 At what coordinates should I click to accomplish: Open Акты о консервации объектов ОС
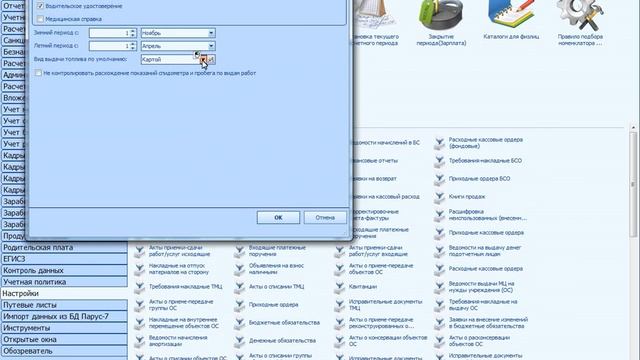[x=381, y=340]
